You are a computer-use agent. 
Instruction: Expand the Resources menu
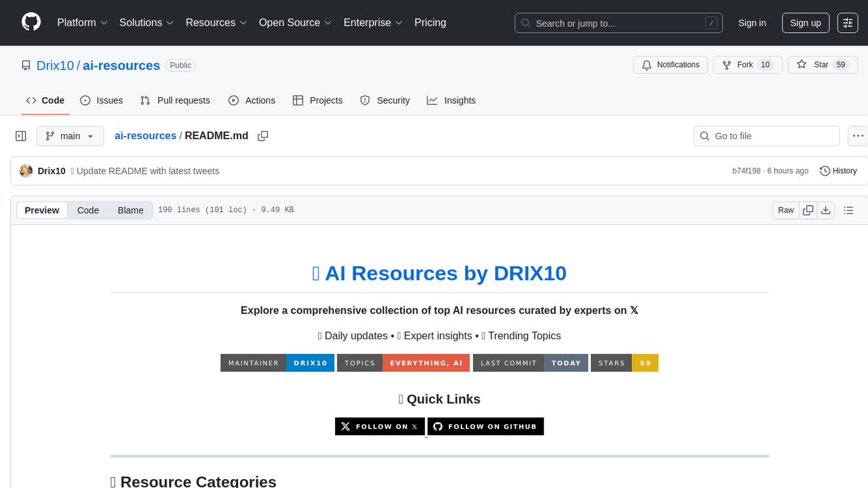[216, 22]
